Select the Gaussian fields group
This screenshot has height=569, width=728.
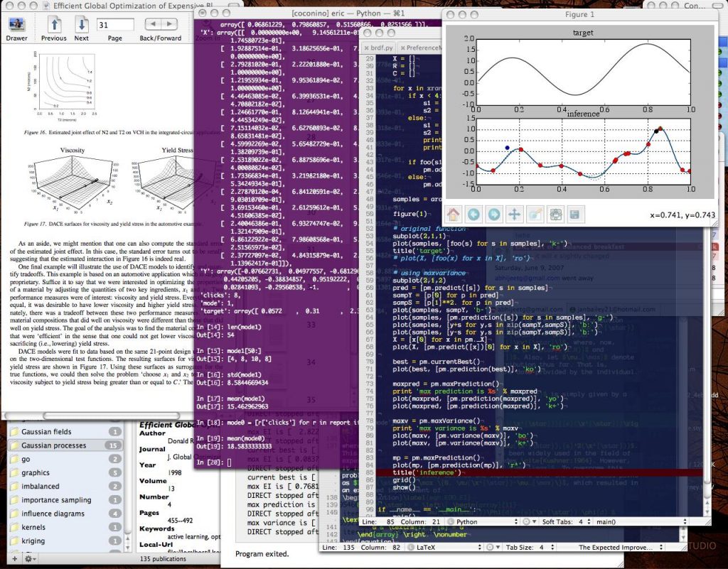[x=65, y=432]
